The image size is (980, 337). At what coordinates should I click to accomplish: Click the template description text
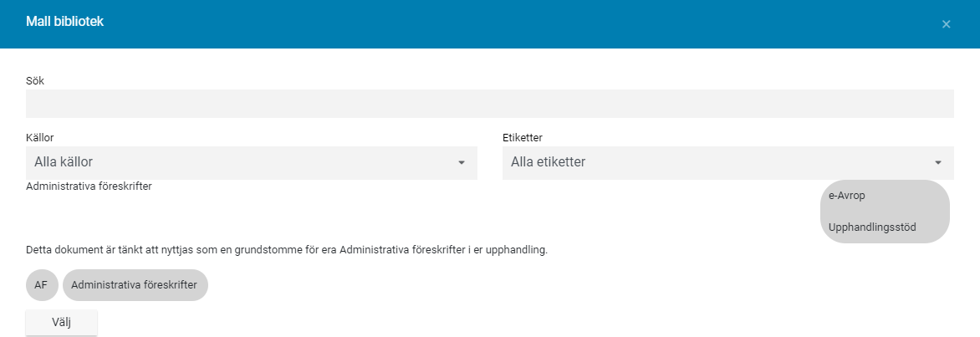pyautogui.click(x=286, y=249)
